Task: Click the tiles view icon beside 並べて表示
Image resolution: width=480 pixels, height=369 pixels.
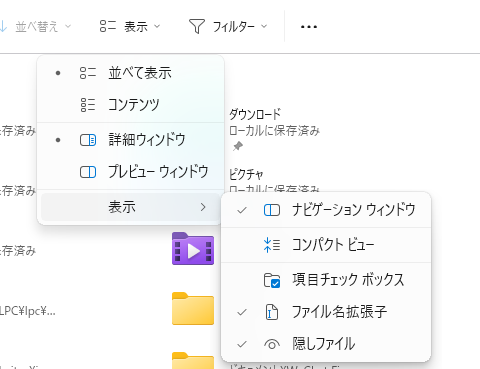Action: point(88,73)
